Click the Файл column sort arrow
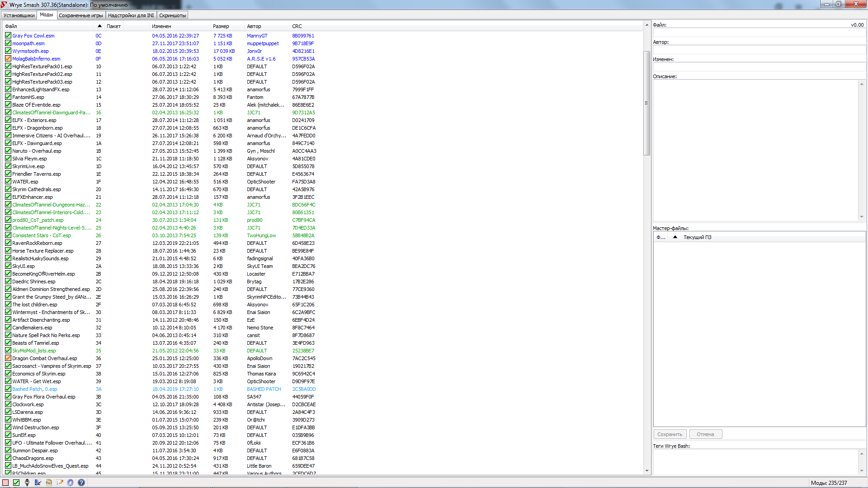Image resolution: width=868 pixels, height=488 pixels. pyautogui.click(x=99, y=26)
